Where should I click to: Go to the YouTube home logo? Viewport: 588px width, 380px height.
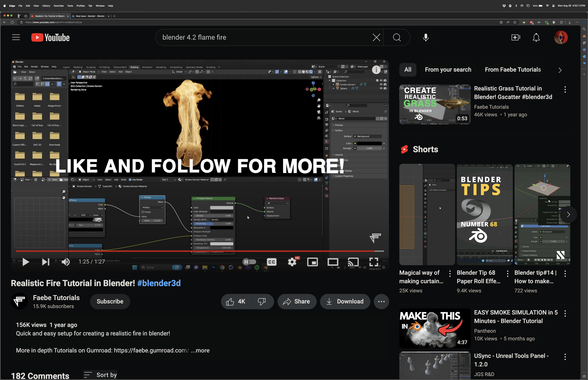tap(50, 37)
